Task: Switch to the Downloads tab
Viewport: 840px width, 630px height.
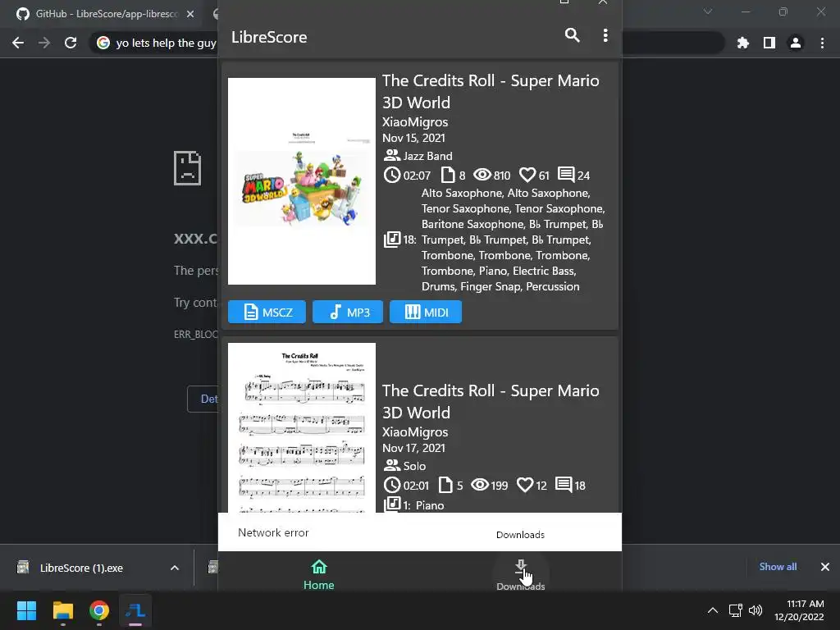Action: point(521,574)
